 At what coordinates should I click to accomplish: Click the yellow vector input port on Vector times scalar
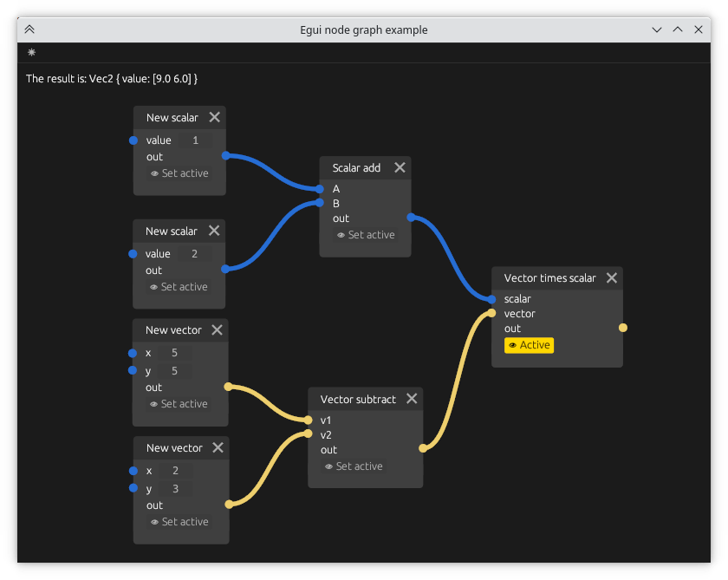[491, 314]
